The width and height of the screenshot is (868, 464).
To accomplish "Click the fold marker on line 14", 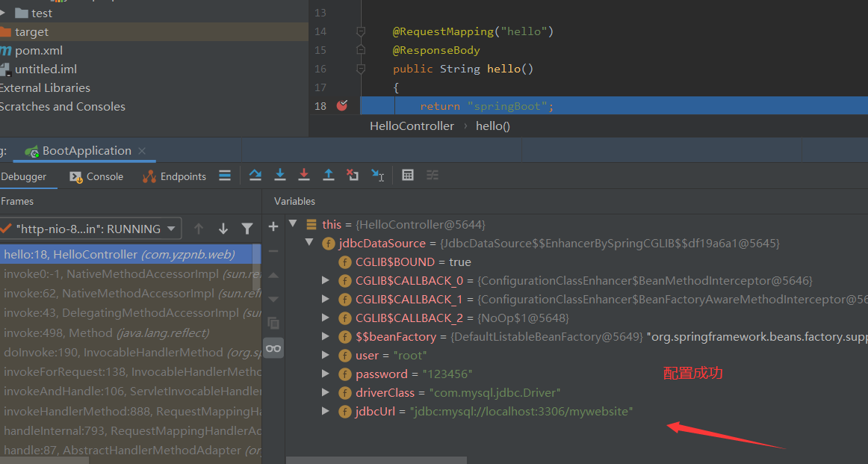I will click(361, 31).
